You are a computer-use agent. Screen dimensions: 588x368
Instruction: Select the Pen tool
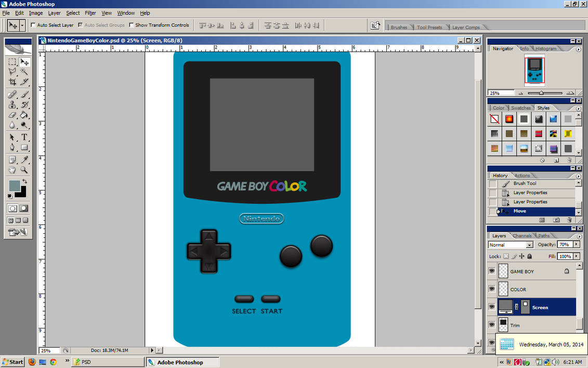pyautogui.click(x=12, y=147)
